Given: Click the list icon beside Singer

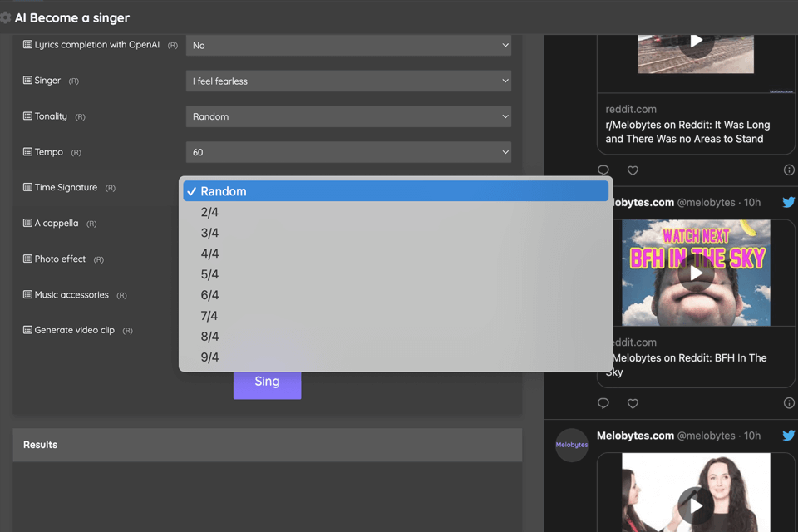Looking at the screenshot, I should pos(27,80).
